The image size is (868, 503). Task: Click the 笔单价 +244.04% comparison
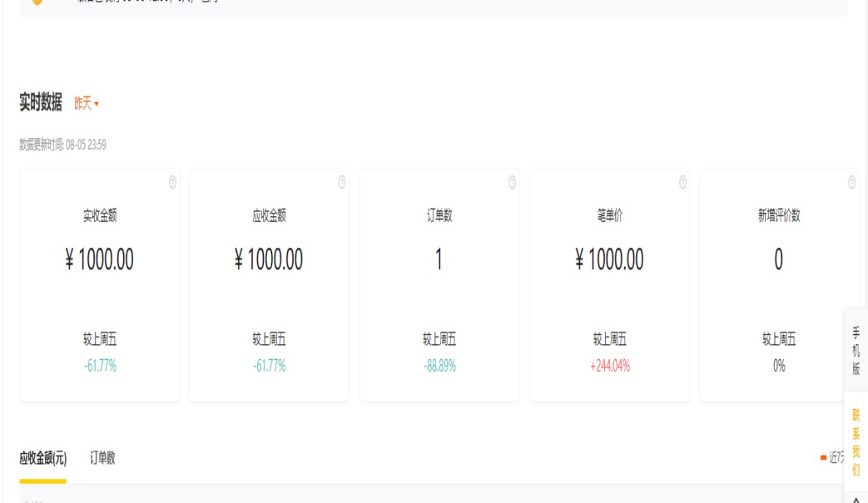609,366
